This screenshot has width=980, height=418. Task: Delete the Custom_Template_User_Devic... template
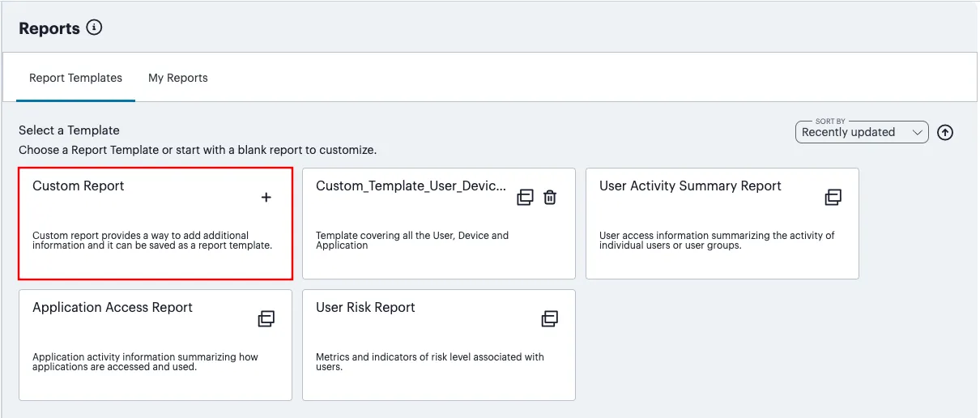550,197
